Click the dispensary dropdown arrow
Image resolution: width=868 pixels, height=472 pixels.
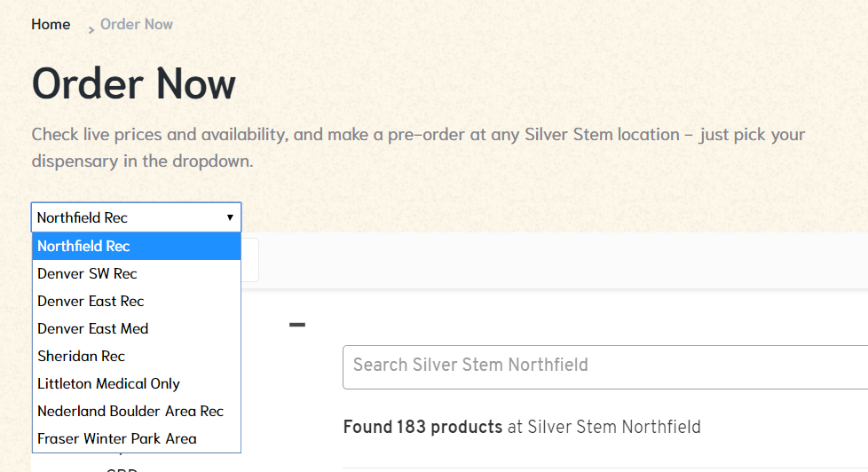(x=230, y=217)
